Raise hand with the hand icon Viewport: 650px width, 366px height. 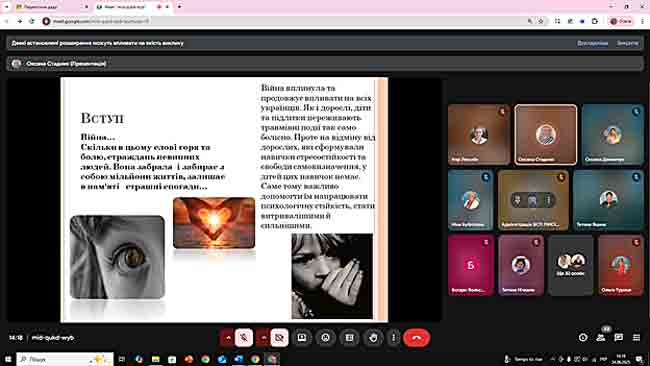373,338
